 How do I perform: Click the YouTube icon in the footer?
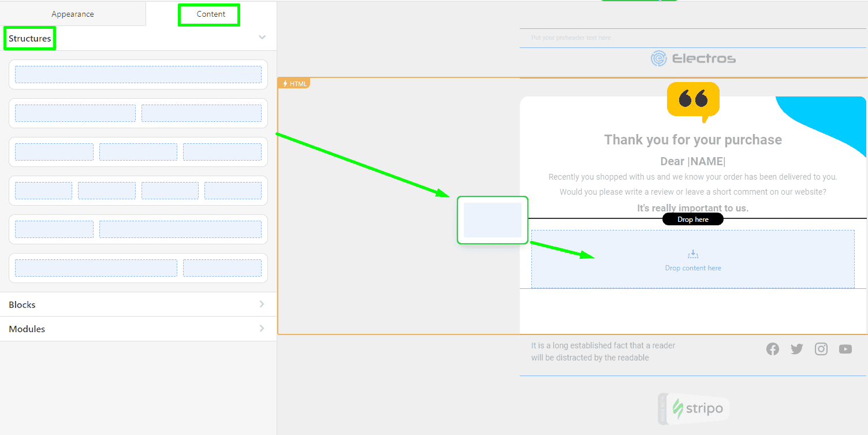coord(845,349)
